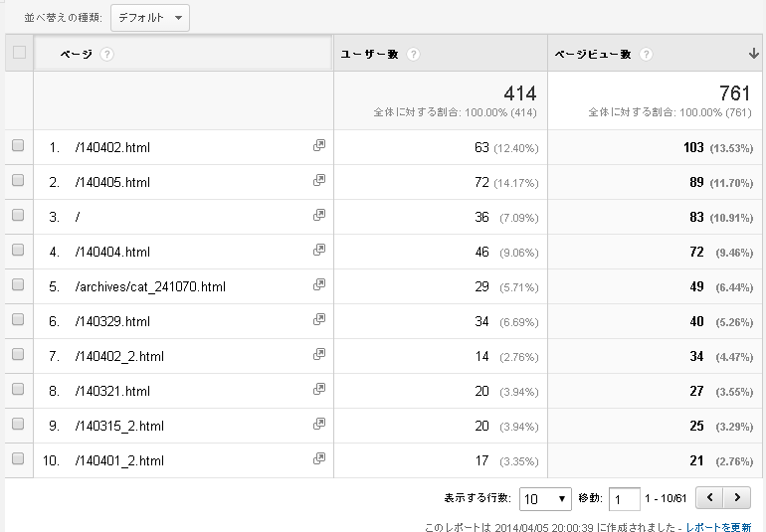Viewport: 766px width, 532px height.
Task: Sort table by ページ column header
Action: click(77, 55)
